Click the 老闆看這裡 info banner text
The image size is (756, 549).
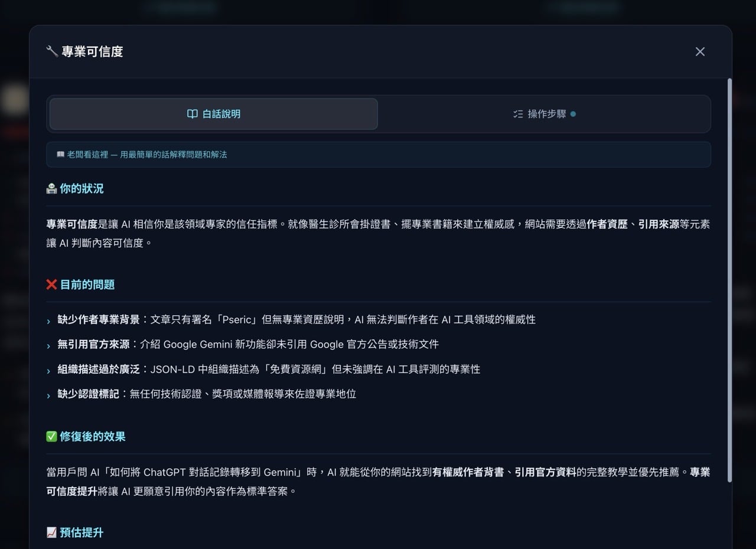[x=146, y=155]
